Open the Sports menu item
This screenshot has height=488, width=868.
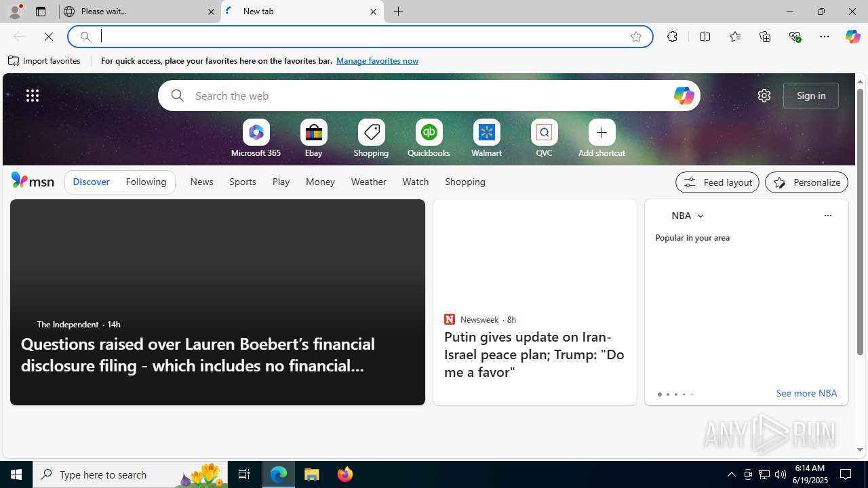tap(243, 182)
